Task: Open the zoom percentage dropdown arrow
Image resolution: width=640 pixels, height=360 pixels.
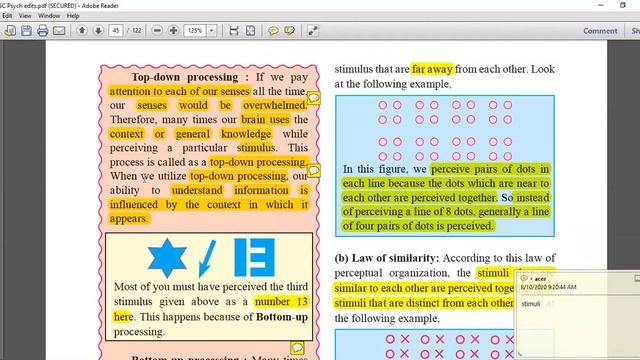Action: click(x=211, y=31)
